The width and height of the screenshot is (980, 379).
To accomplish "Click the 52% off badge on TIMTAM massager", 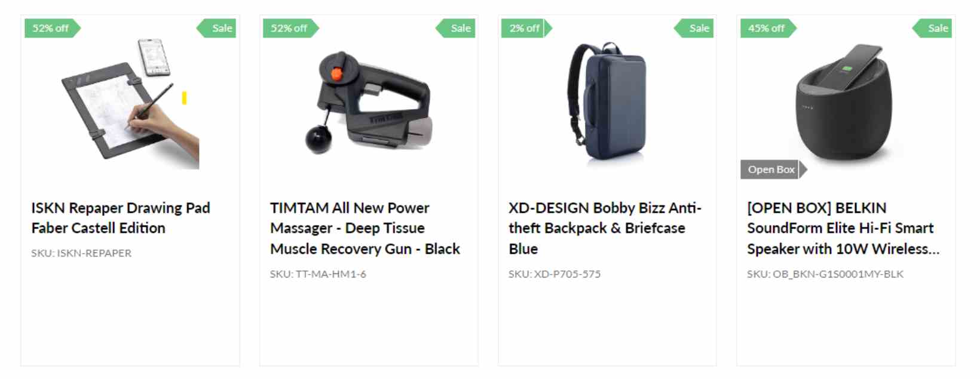I will point(290,28).
